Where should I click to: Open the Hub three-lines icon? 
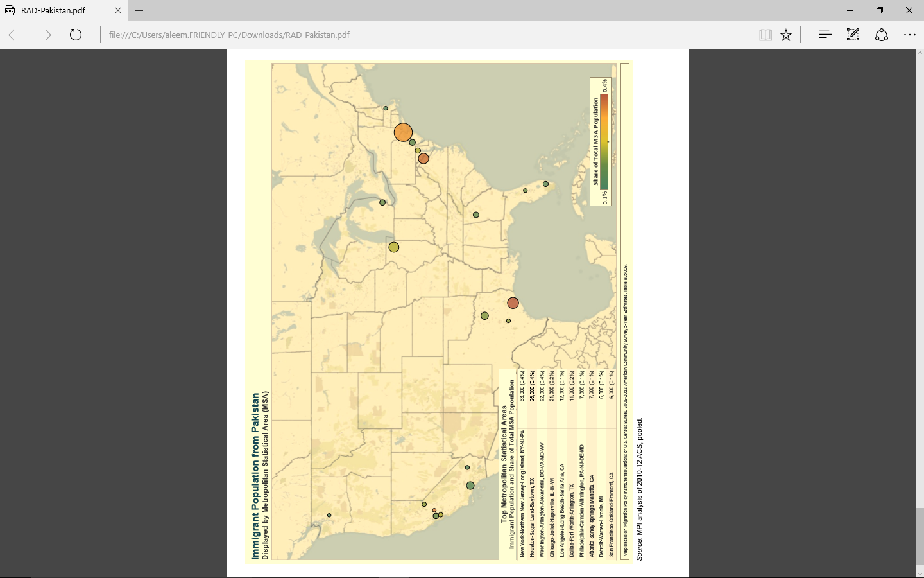(x=825, y=35)
